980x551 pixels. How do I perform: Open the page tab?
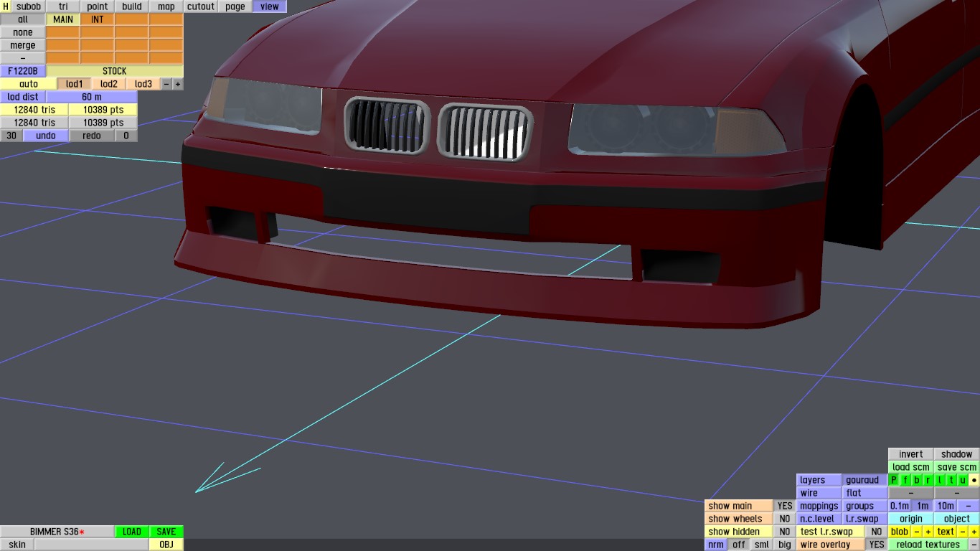(235, 6)
